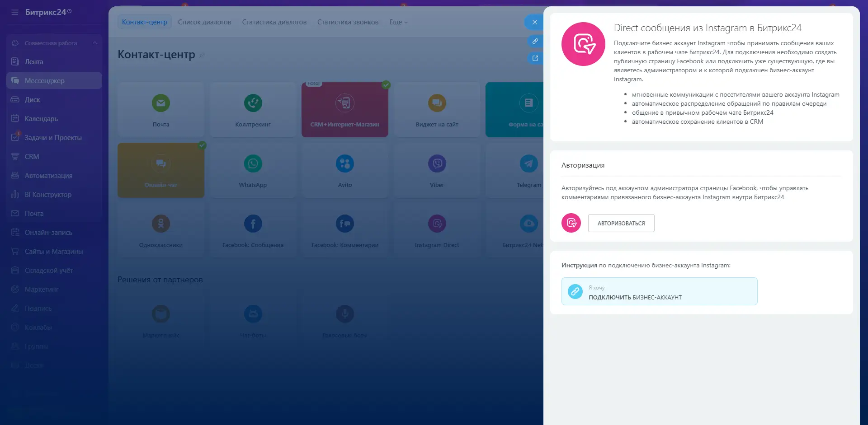Open Задачи и Проекты in sidebar

coord(53,138)
